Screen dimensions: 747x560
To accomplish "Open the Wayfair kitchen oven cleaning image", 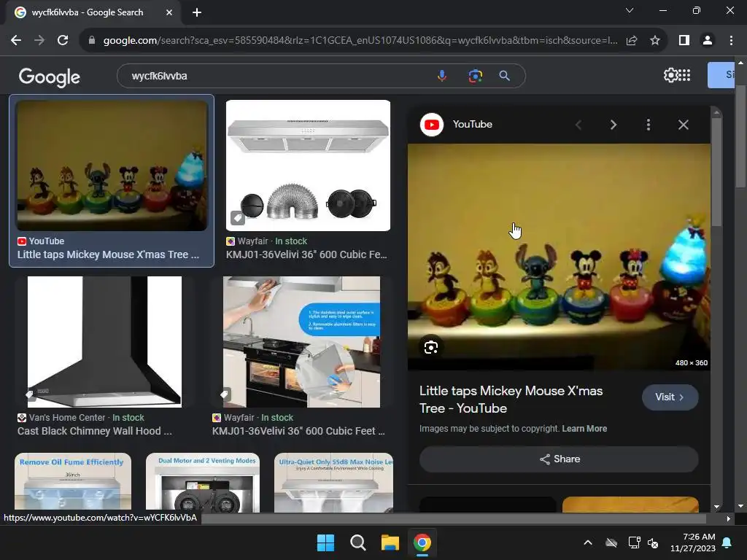I will [x=301, y=342].
